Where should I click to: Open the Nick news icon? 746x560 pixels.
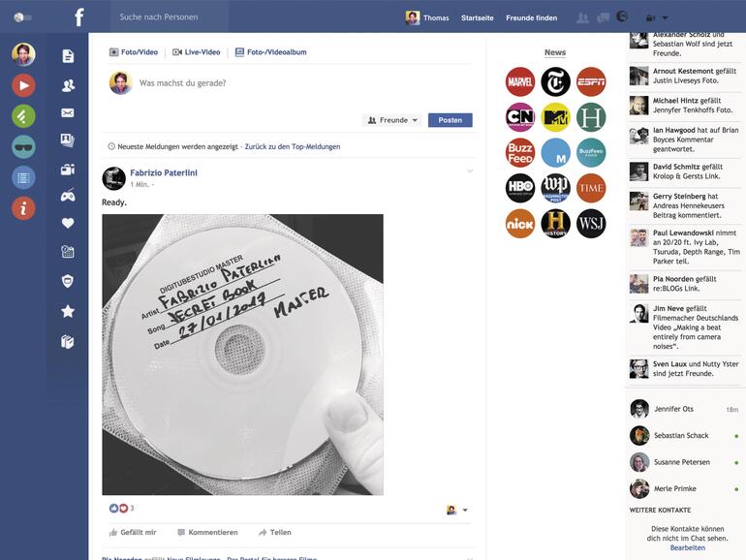[x=520, y=224]
